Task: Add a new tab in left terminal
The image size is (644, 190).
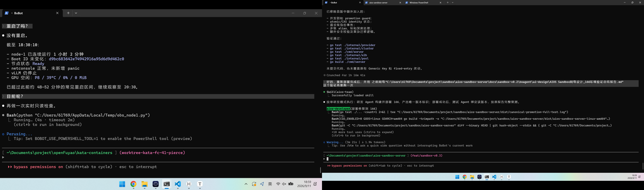Action: point(68,13)
